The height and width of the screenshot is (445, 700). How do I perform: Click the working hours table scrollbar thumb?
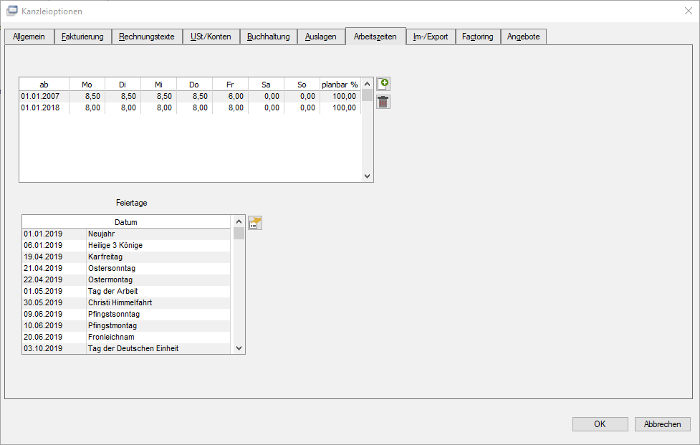[367, 95]
